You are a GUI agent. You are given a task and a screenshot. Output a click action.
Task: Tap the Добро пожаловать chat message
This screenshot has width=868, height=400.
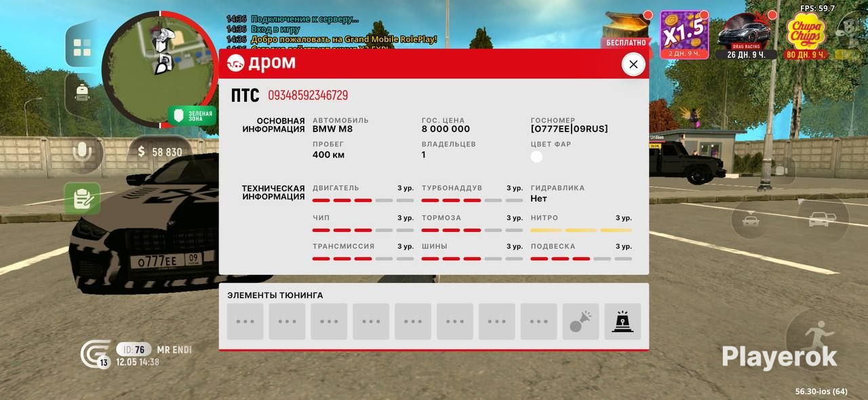pos(344,39)
